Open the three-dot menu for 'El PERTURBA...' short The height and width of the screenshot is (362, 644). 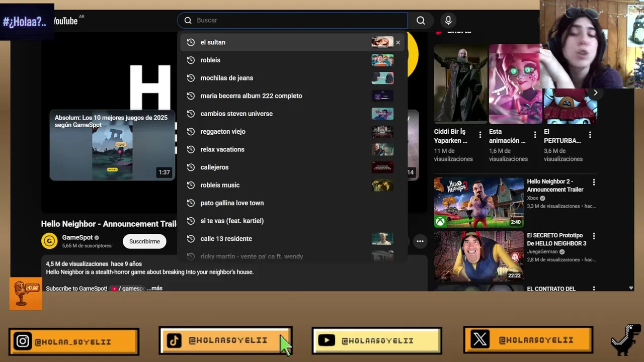(590, 135)
